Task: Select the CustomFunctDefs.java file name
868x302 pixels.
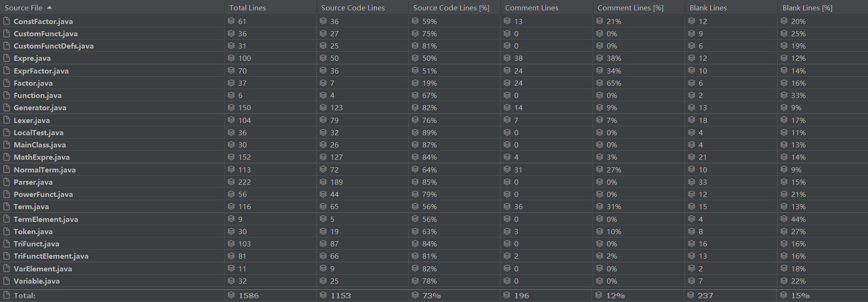Action: pyautogui.click(x=53, y=46)
